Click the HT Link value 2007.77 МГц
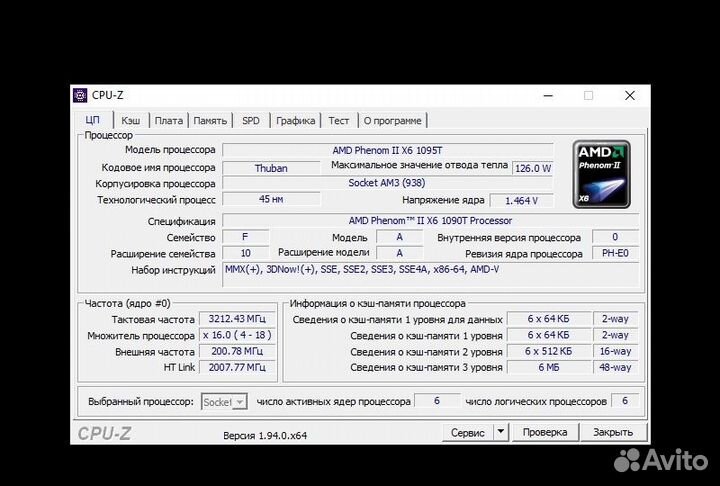The width and height of the screenshot is (720, 486). pos(237,367)
